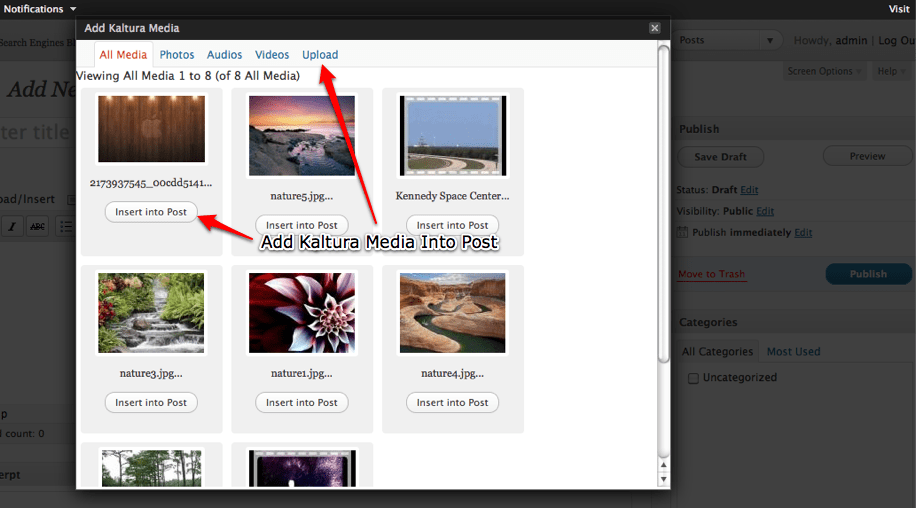Image resolution: width=916 pixels, height=508 pixels.
Task: Edit the post Status
Action: point(749,190)
